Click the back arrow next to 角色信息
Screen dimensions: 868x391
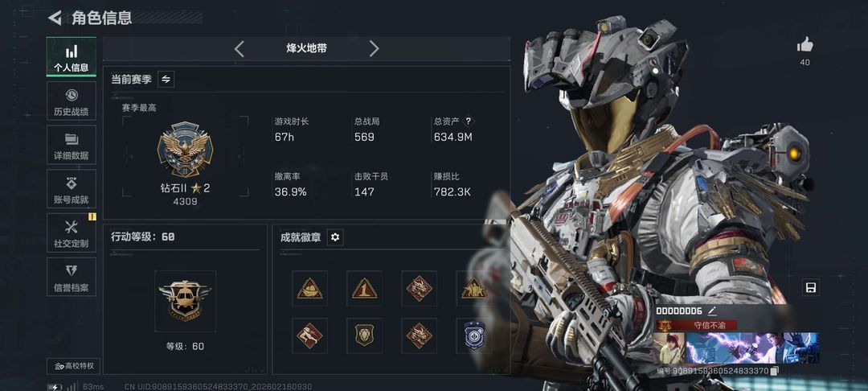pos(55,18)
